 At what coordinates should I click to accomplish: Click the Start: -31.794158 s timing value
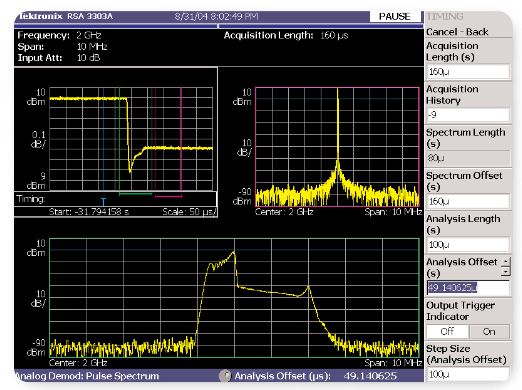pyautogui.click(x=89, y=212)
